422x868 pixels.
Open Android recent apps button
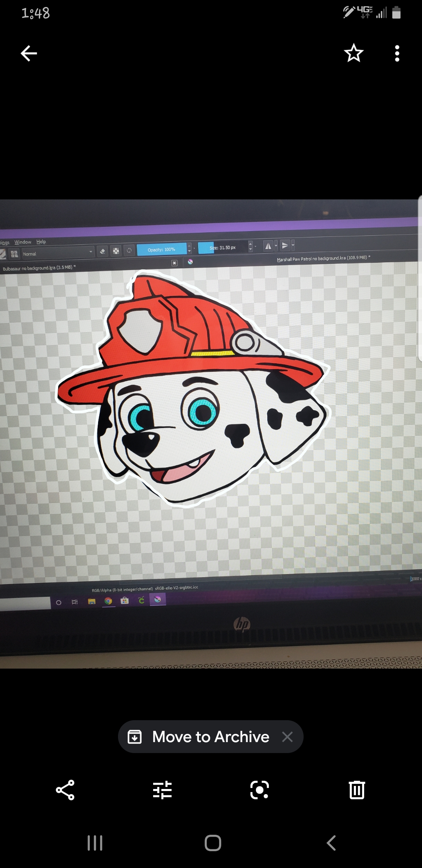pos(95,843)
